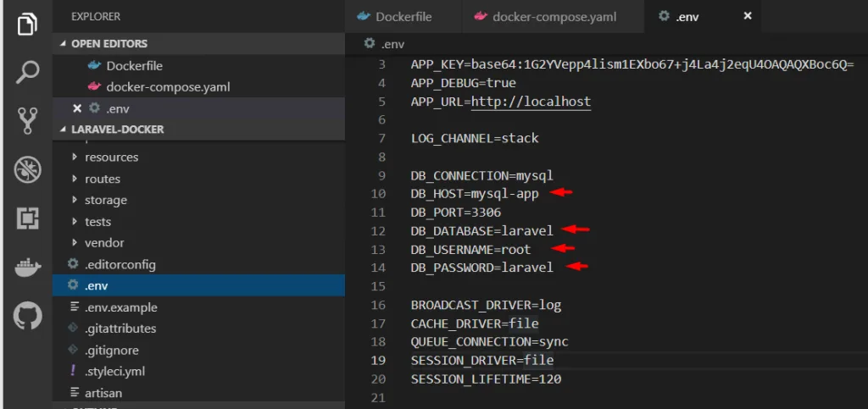Expand the vendor folder
The image size is (868, 409).
[x=198, y=243]
